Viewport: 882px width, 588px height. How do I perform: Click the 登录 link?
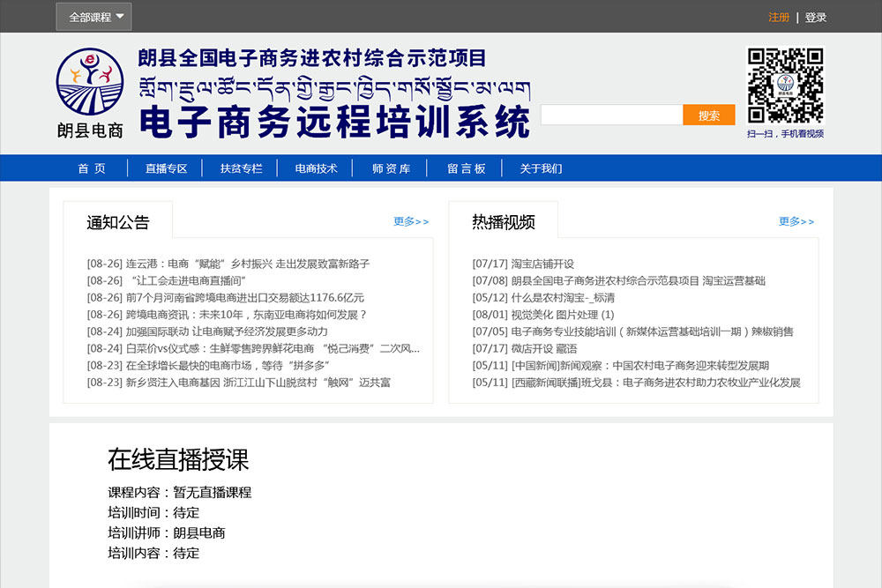click(816, 18)
